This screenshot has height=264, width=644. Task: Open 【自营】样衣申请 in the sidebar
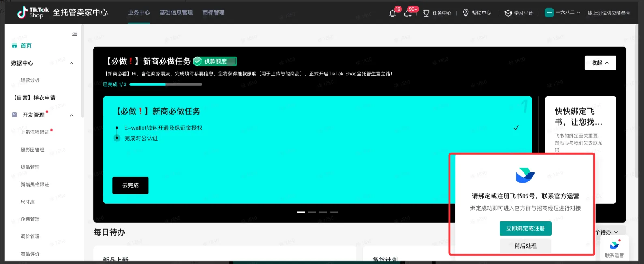34,98
